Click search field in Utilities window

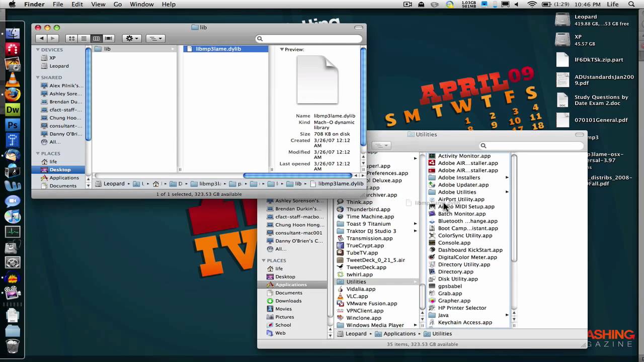532,146
